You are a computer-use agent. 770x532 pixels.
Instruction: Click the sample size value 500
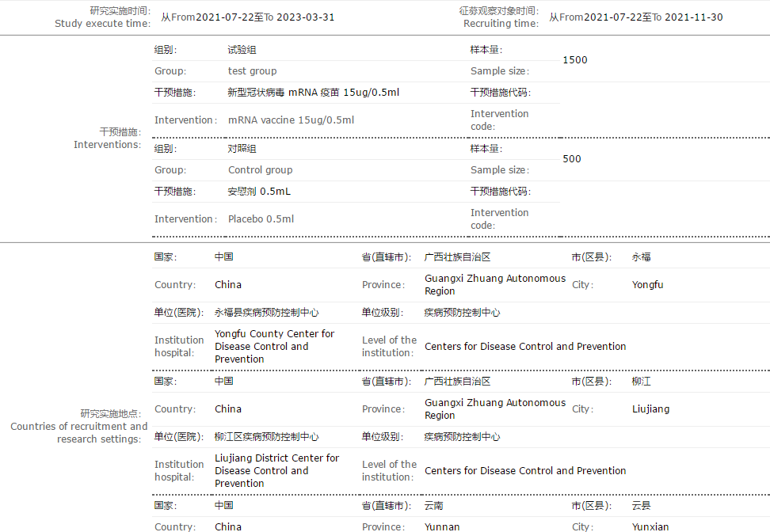coord(572,159)
